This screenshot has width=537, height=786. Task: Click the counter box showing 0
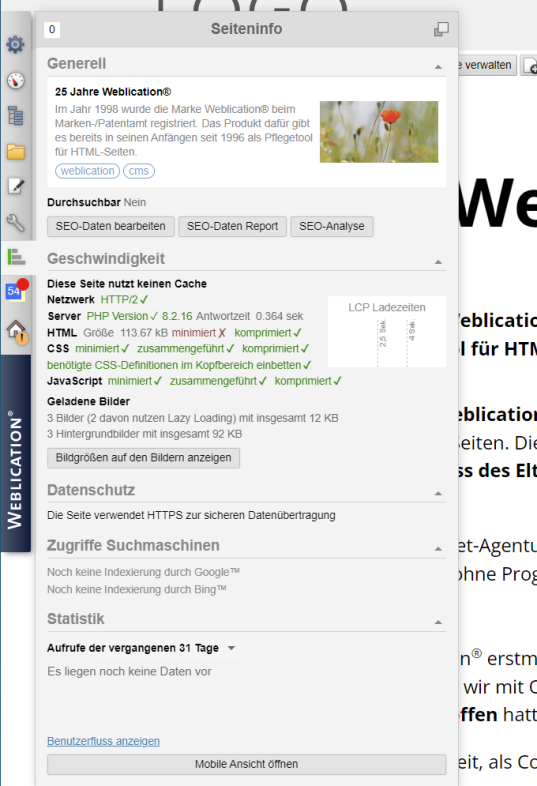[52, 30]
